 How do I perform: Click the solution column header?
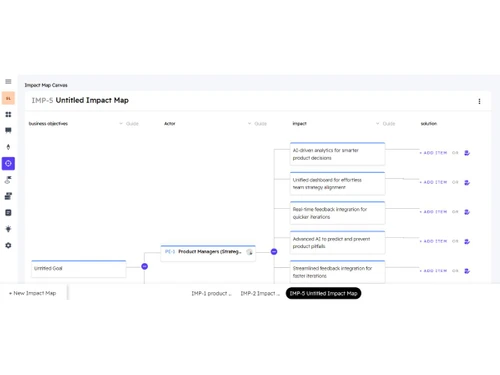tap(429, 124)
